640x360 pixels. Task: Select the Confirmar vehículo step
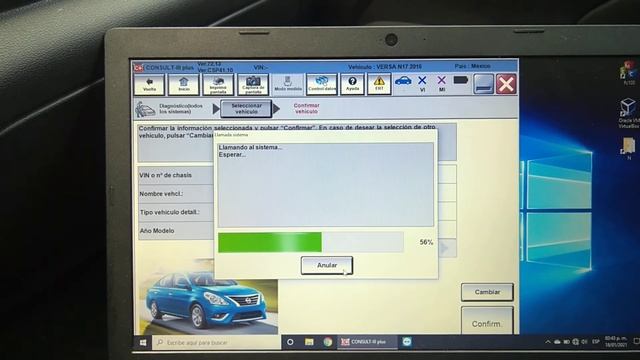[x=307, y=109]
